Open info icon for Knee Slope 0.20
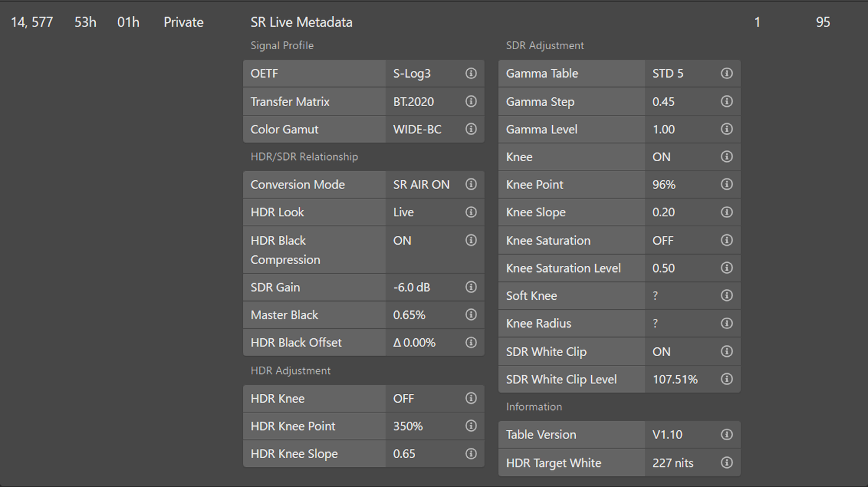Screen dimensions: 868x487 click(726, 212)
